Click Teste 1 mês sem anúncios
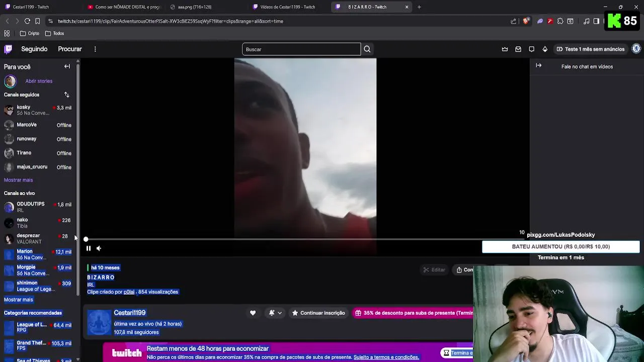This screenshot has height=362, width=644. pyautogui.click(x=590, y=49)
